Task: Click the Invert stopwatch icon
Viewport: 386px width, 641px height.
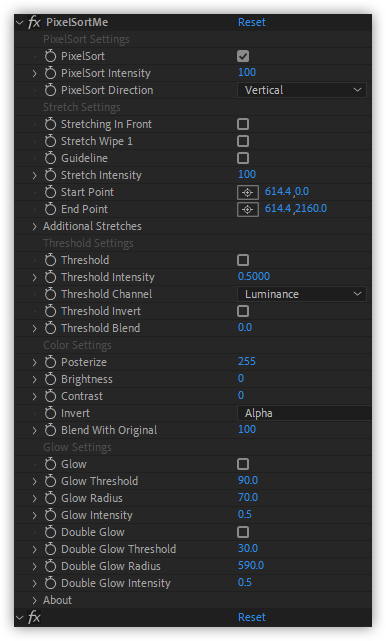Action: point(50,413)
